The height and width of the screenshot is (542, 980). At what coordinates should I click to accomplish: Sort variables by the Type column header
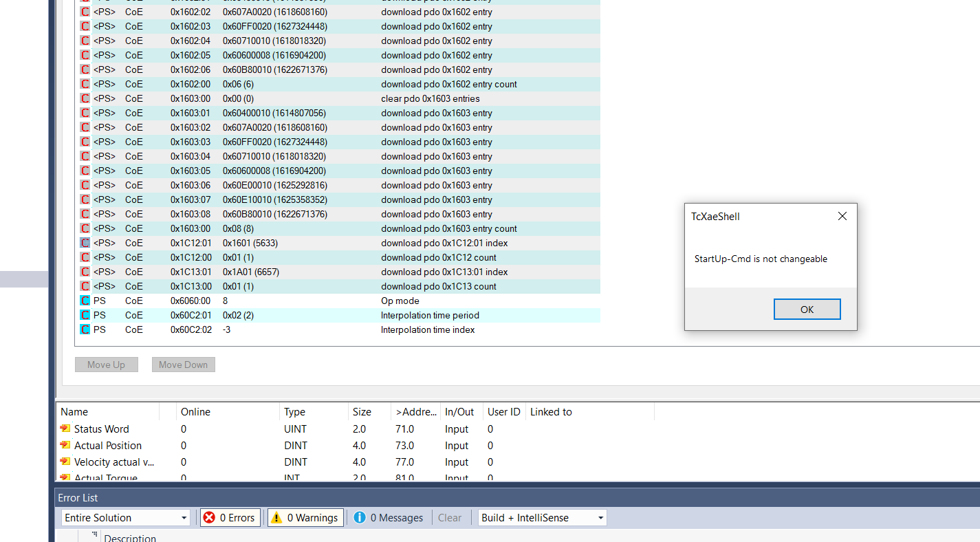294,412
